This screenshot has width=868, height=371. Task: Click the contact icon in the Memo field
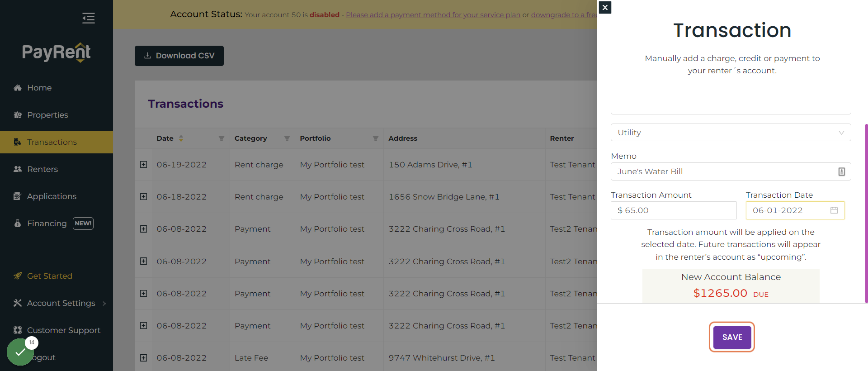pos(842,171)
